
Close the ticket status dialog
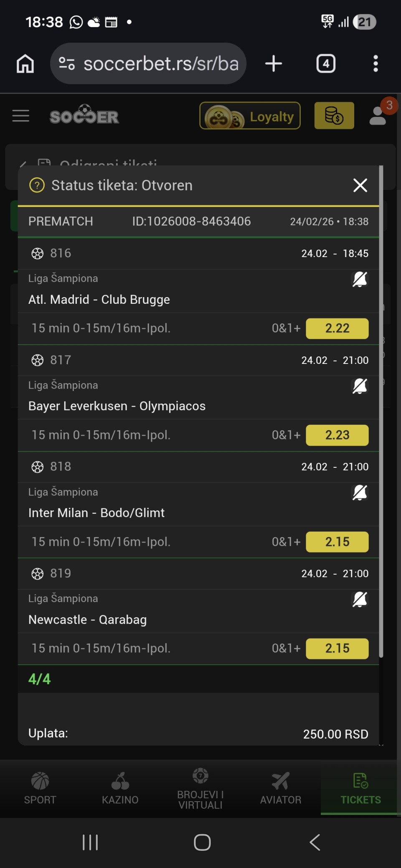pos(360,185)
